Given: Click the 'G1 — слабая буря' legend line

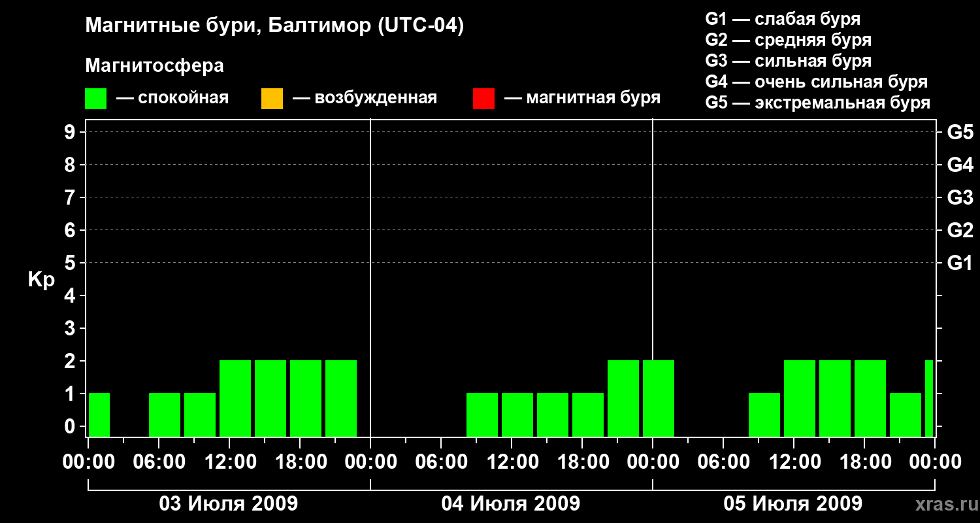Looking at the screenshot, I should (783, 19).
